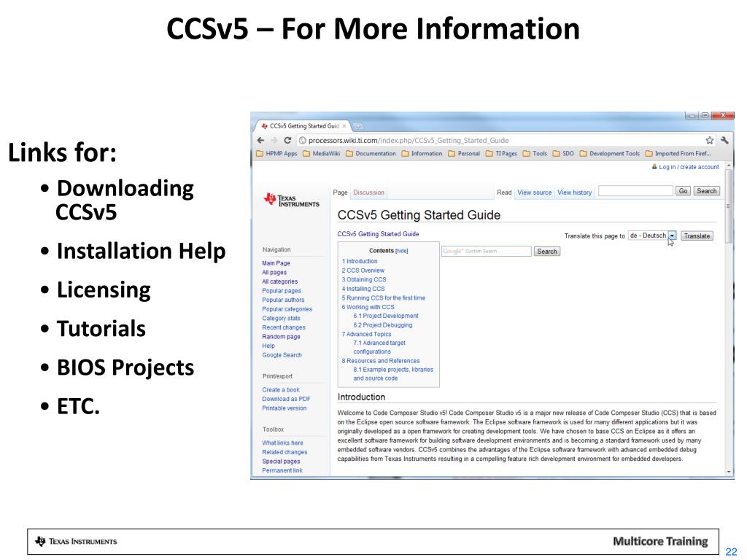The width and height of the screenshot is (747, 560).
Task: Open Google Search sidebar link
Action: [x=282, y=355]
